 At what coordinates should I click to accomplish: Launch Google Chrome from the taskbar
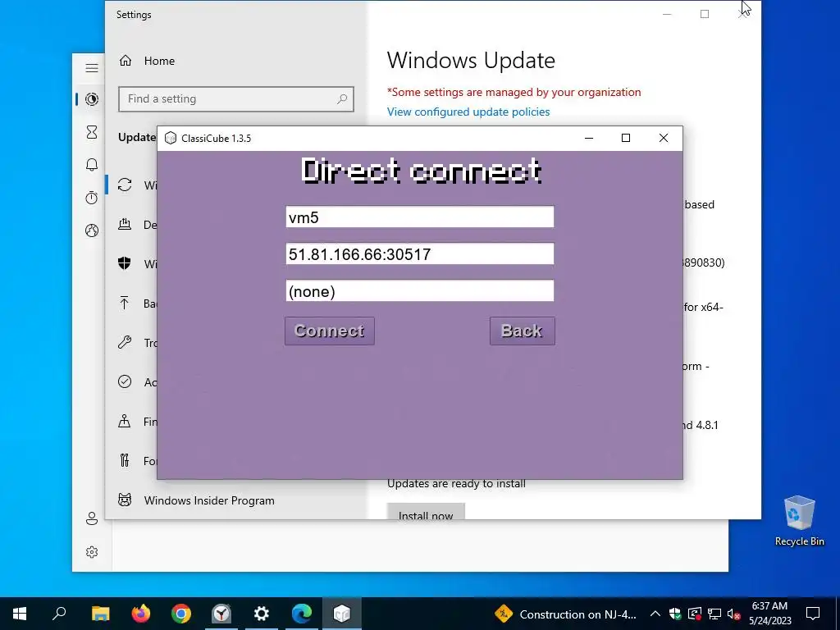[x=181, y=614]
